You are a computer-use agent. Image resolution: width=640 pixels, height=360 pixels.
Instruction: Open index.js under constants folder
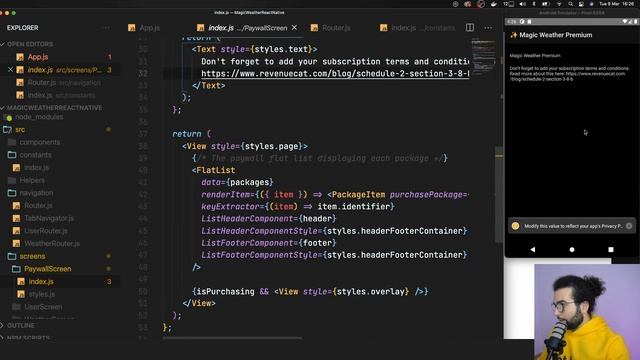pos(31,167)
